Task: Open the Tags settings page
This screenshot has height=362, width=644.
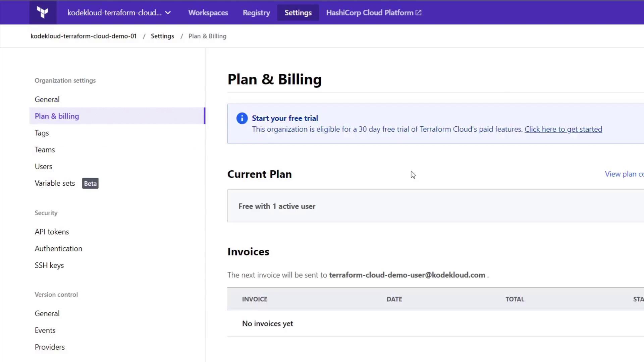Action: pyautogui.click(x=42, y=133)
